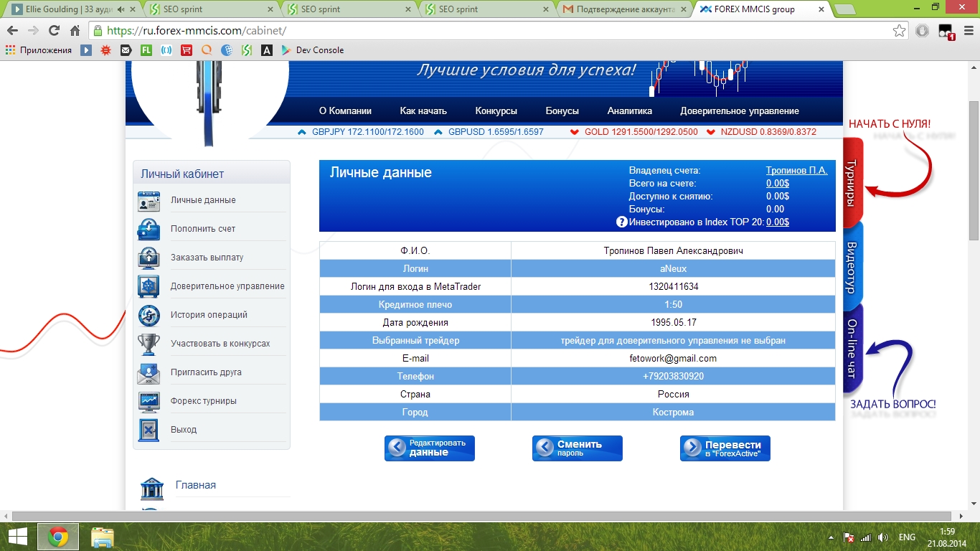980x551 pixels.
Task: Open the Chrome hamburger menu
Action: pos(967,31)
